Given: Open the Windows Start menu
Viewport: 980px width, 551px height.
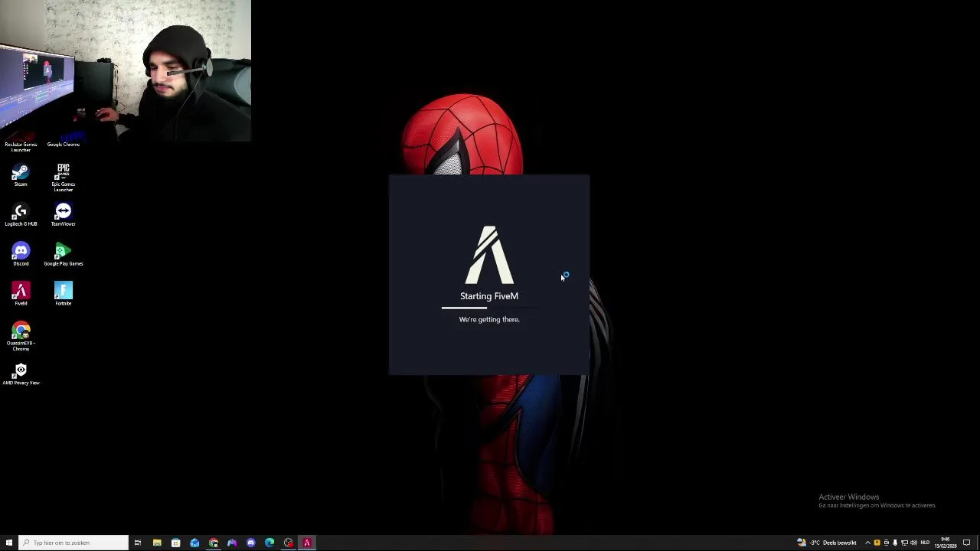Looking at the screenshot, I should (x=9, y=543).
